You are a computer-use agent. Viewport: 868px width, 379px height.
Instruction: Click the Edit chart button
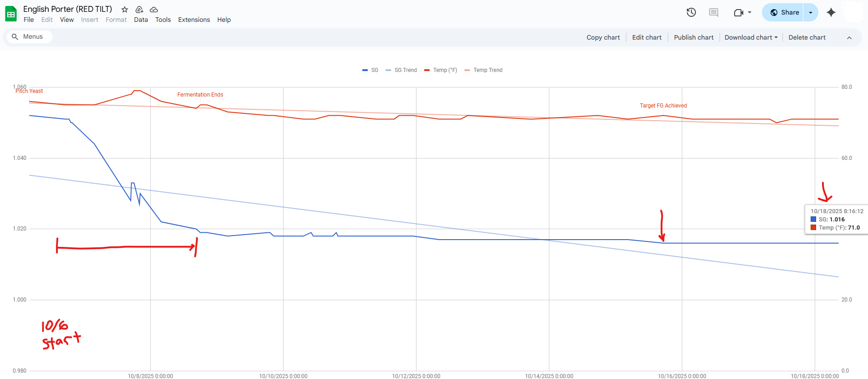646,37
